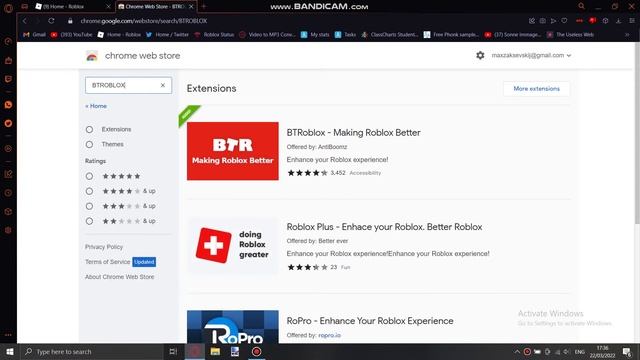
Task: Select the two stars & up filter
Action: [89, 221]
